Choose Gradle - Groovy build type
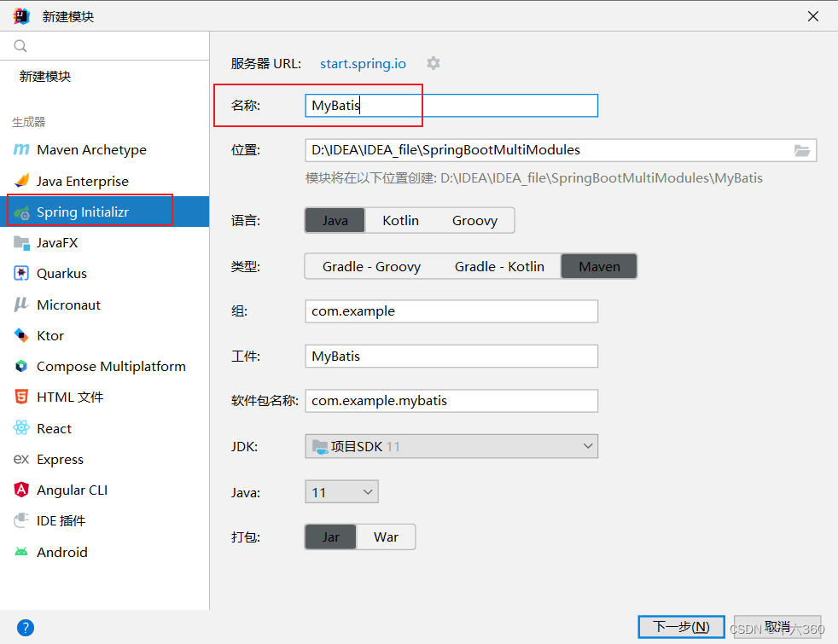This screenshot has width=838, height=644. tap(371, 266)
